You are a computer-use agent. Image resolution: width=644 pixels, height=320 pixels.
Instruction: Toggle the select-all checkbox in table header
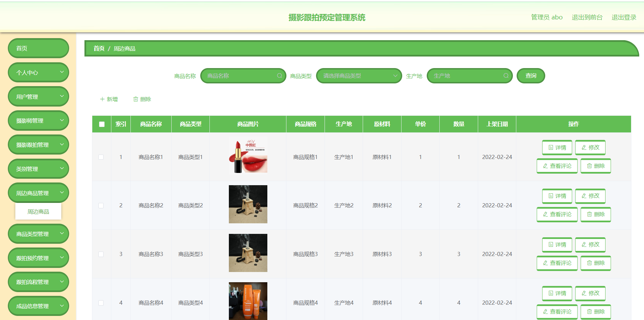101,124
